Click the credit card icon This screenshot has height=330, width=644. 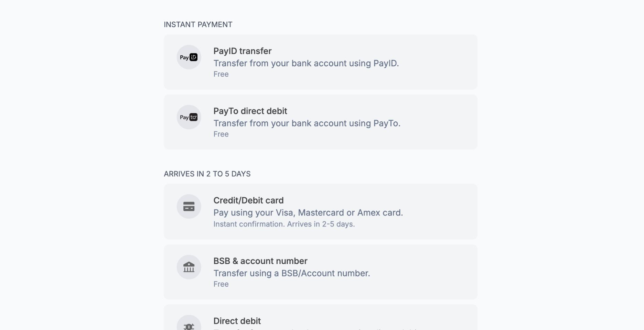(189, 206)
